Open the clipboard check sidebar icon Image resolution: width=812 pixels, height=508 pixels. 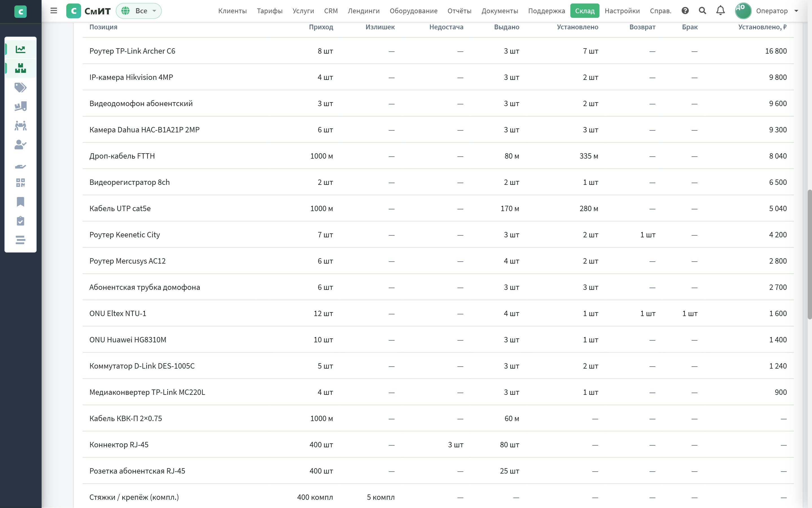click(x=21, y=221)
